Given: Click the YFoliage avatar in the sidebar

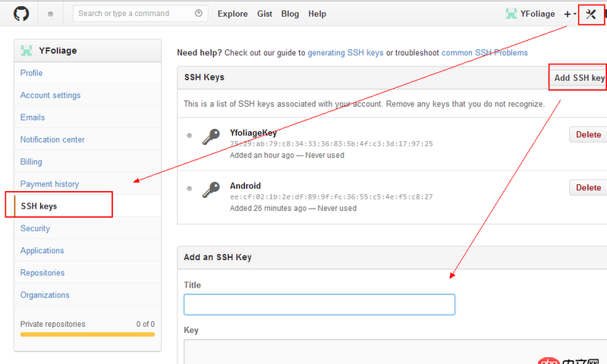Looking at the screenshot, I should click(27, 51).
